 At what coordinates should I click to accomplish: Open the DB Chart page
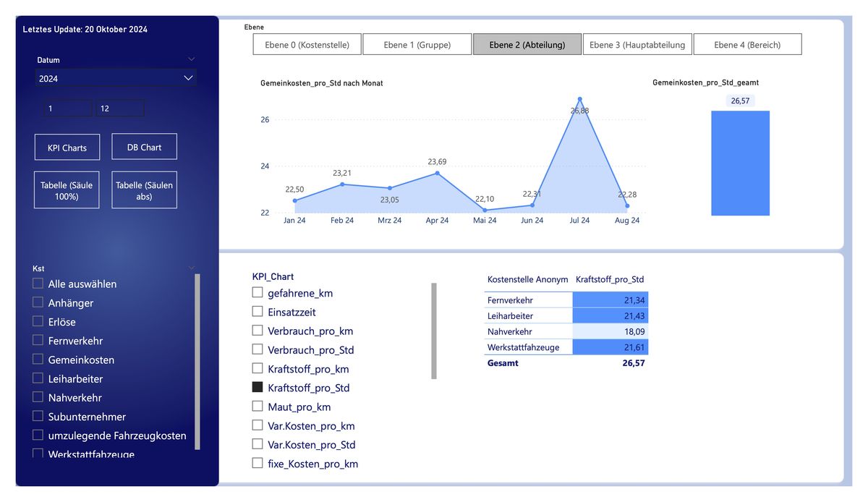pyautogui.click(x=144, y=147)
